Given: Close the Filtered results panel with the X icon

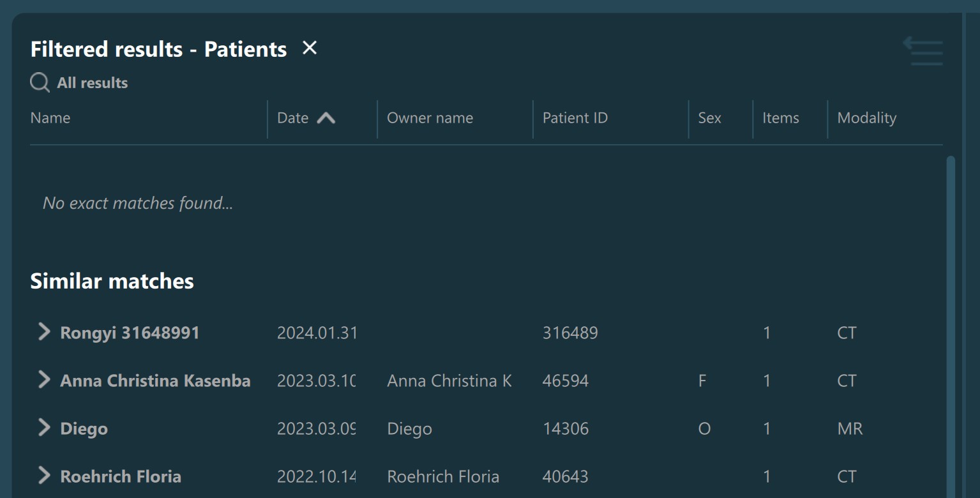Looking at the screenshot, I should point(310,48).
